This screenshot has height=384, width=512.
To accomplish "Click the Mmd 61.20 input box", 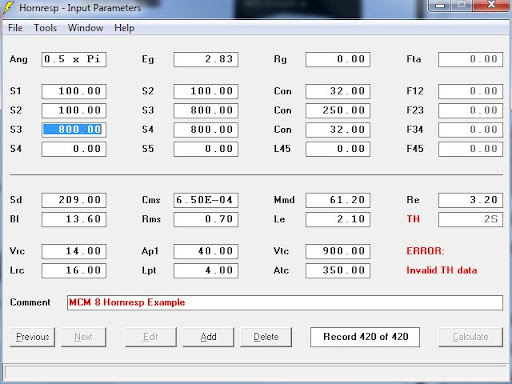I will 338,200.
